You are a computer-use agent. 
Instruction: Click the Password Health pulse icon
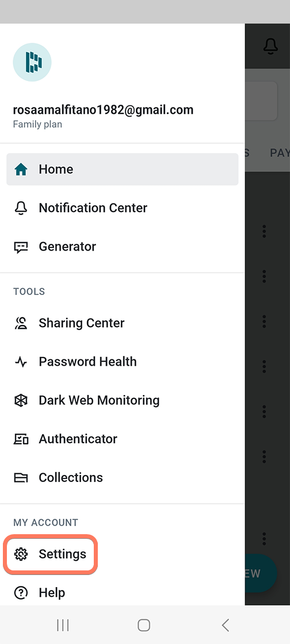pos(21,362)
